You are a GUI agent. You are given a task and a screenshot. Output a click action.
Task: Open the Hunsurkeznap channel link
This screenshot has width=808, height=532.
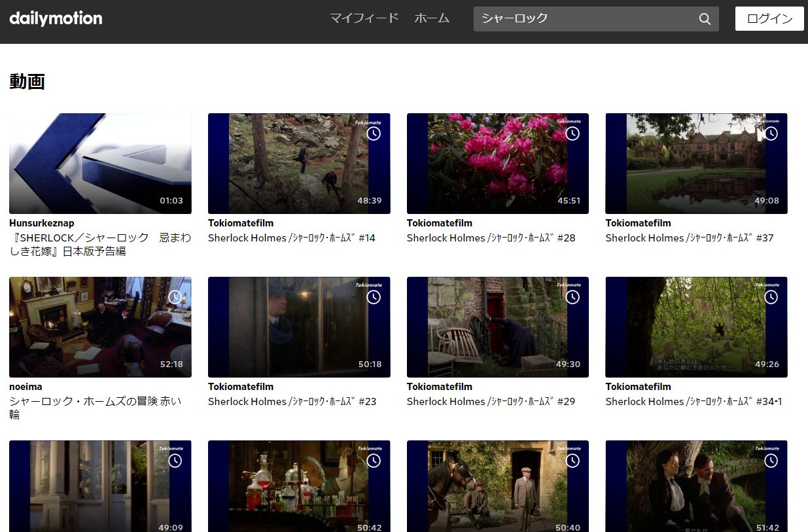tap(42, 223)
